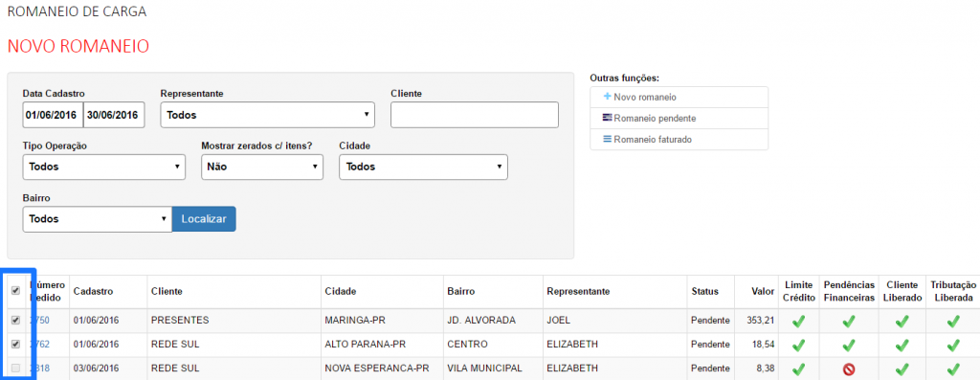Toggle the select-all checkbox in table header
Screen dimensions: 980x380
click(15, 291)
